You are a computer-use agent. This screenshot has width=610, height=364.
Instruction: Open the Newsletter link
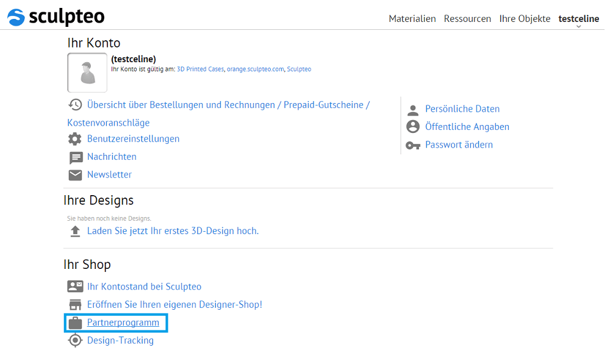[x=109, y=174]
